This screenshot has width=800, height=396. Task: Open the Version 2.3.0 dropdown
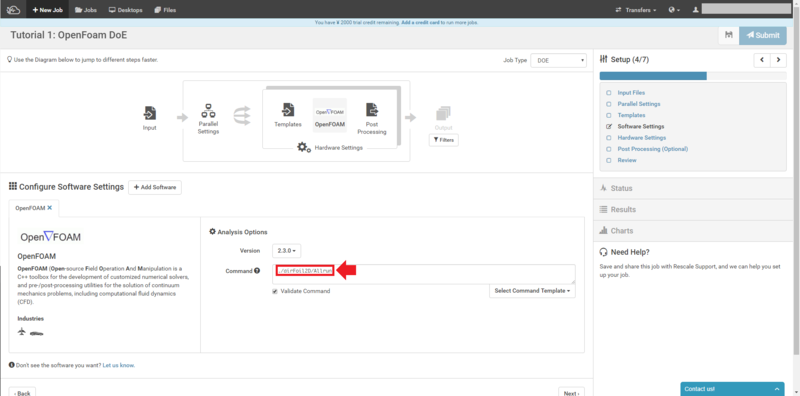(x=287, y=251)
